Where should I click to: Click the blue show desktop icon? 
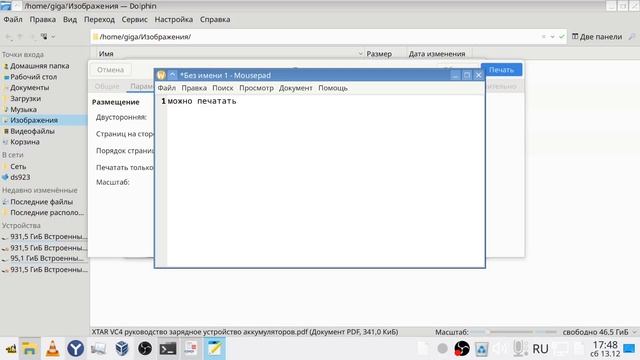coord(629,349)
